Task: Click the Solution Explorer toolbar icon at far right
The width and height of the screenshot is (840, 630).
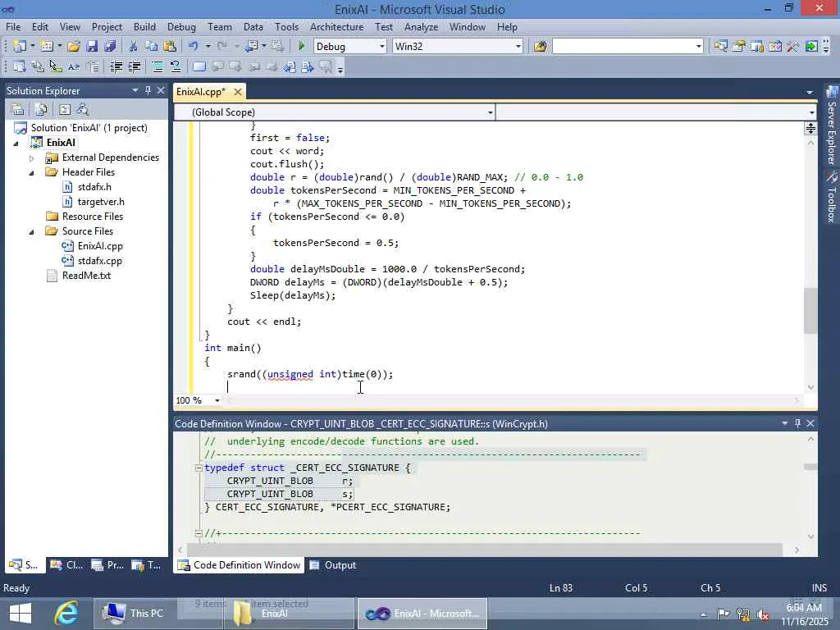Action: tap(720, 46)
